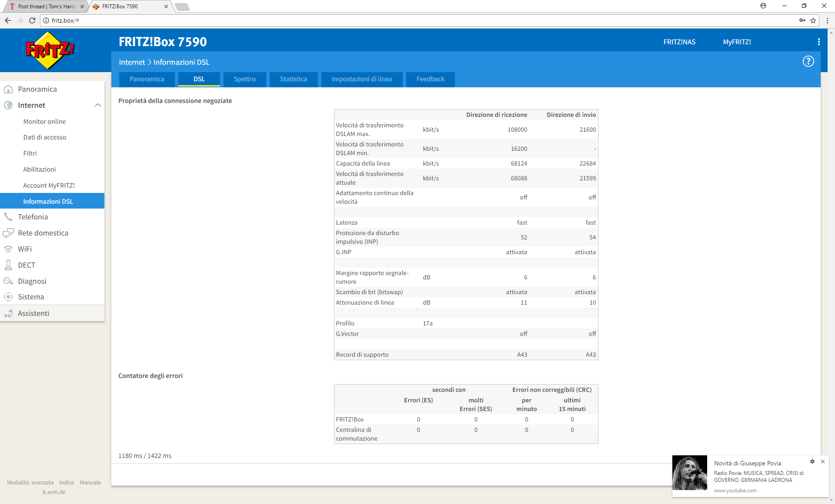Open the Statistica tab
835x504 pixels.
(293, 79)
